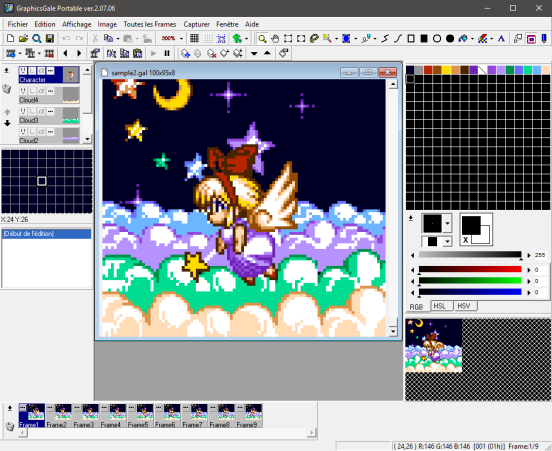
Task: Expand the snap tool dropdown arrow
Action: click(x=246, y=38)
